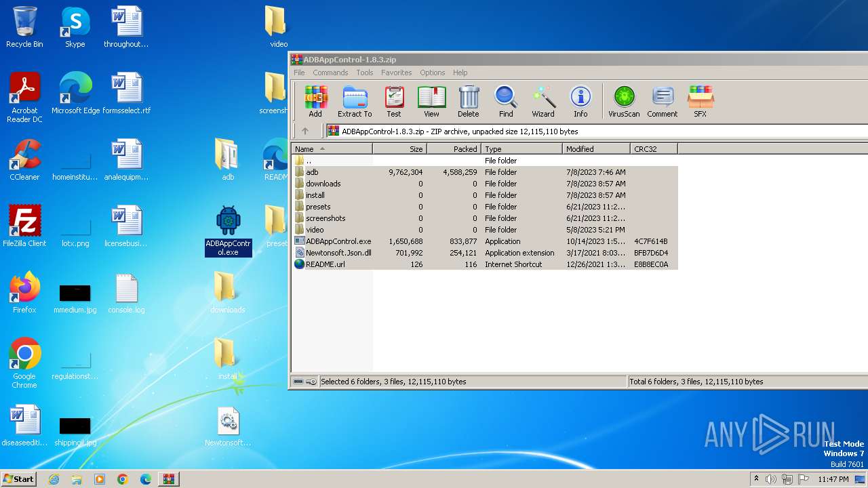Viewport: 868px width, 488px height.
Task: Show archive Info
Action: (580, 102)
